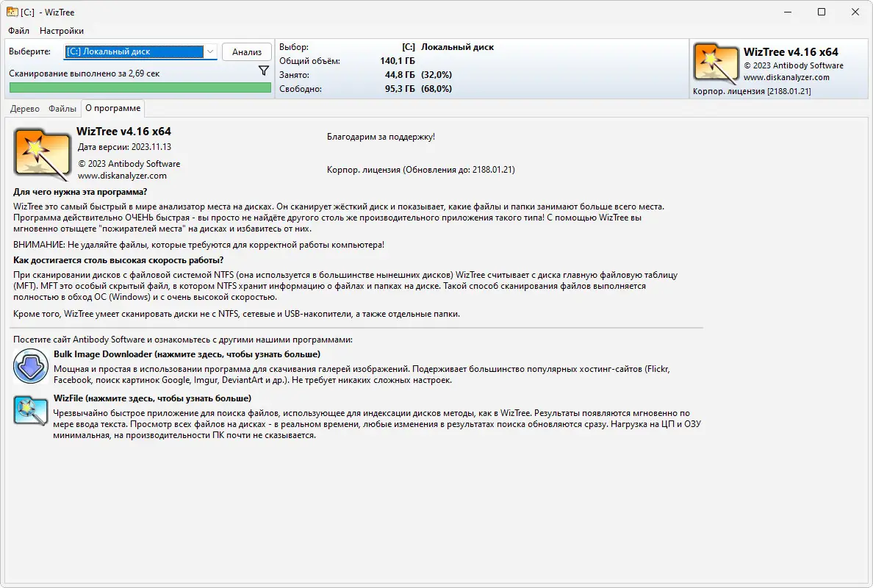Click the Занято value 44,8 ГБ
This screenshot has width=873, height=588.
pyautogui.click(x=400, y=75)
